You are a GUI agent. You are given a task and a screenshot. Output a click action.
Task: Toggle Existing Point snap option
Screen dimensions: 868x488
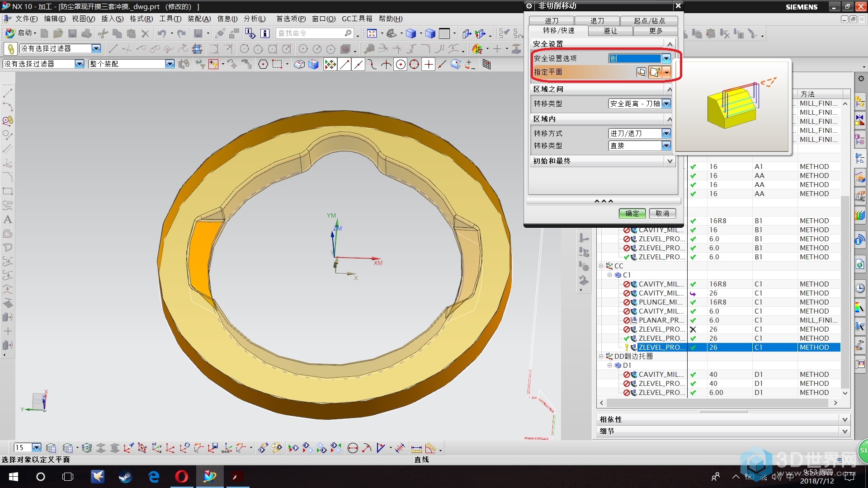[x=429, y=64]
